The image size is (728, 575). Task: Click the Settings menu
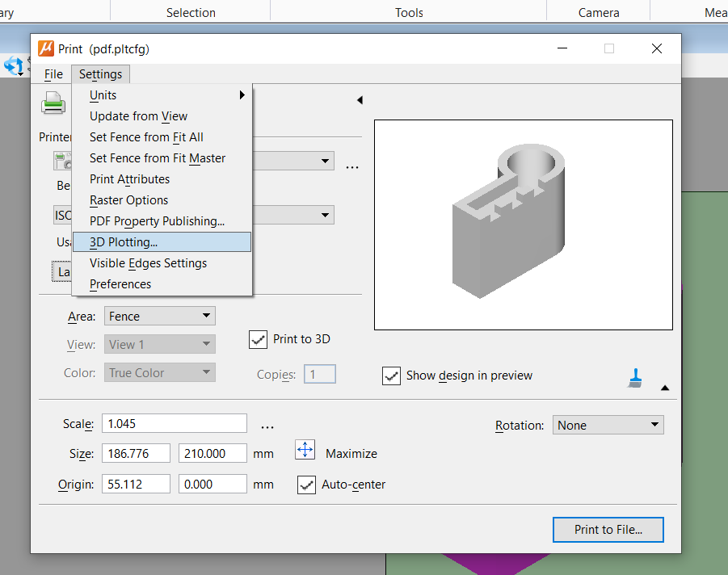(100, 74)
